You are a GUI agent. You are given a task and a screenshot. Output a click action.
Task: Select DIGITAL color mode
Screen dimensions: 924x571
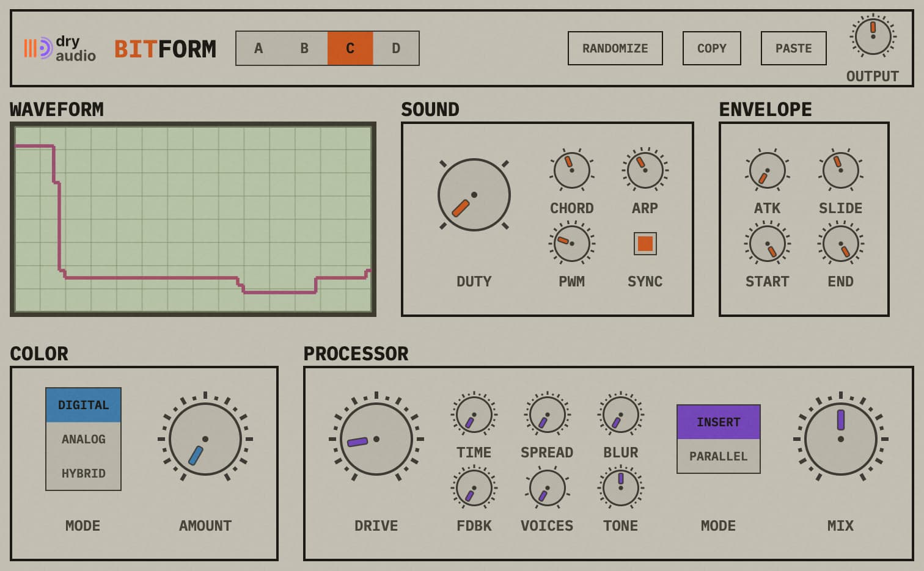[83, 405]
